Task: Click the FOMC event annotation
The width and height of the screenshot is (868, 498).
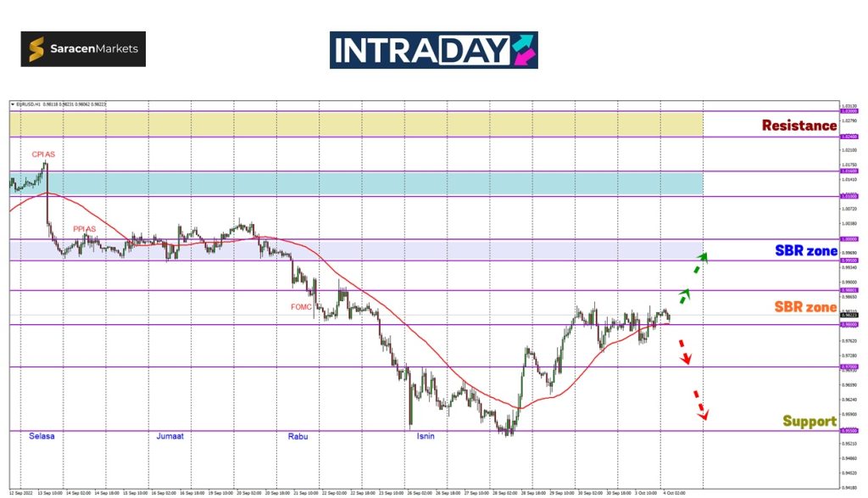Action: pos(302,306)
